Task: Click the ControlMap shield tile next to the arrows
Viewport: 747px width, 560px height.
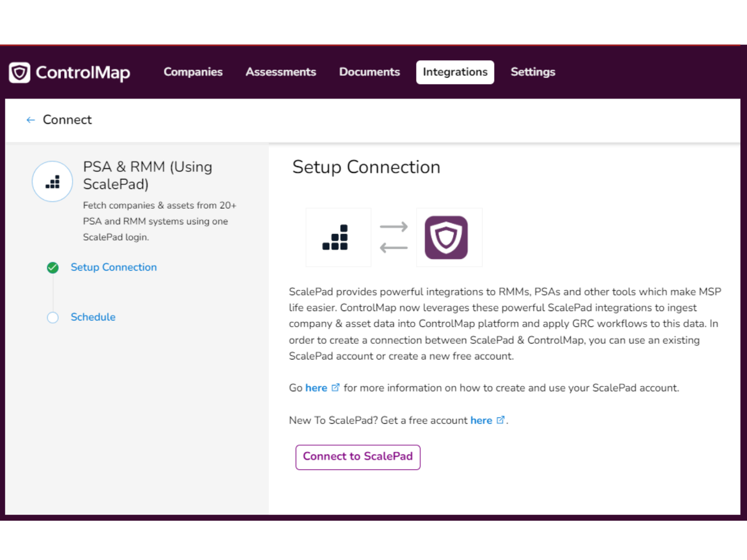Action: click(449, 237)
